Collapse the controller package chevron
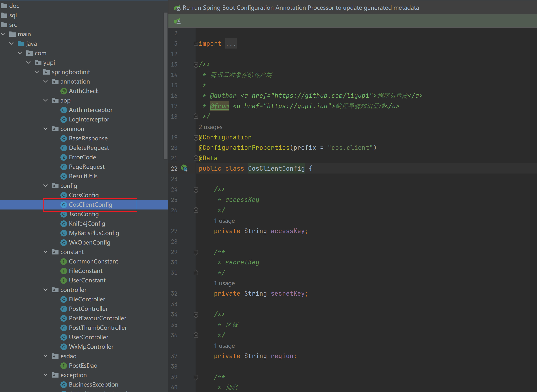Viewport: 537px width, 392px height. (45, 290)
